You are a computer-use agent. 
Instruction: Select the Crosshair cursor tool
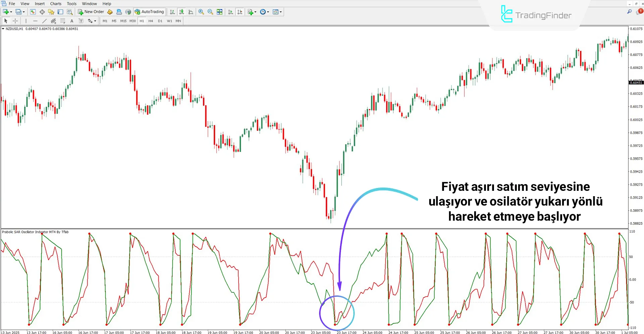(15, 21)
